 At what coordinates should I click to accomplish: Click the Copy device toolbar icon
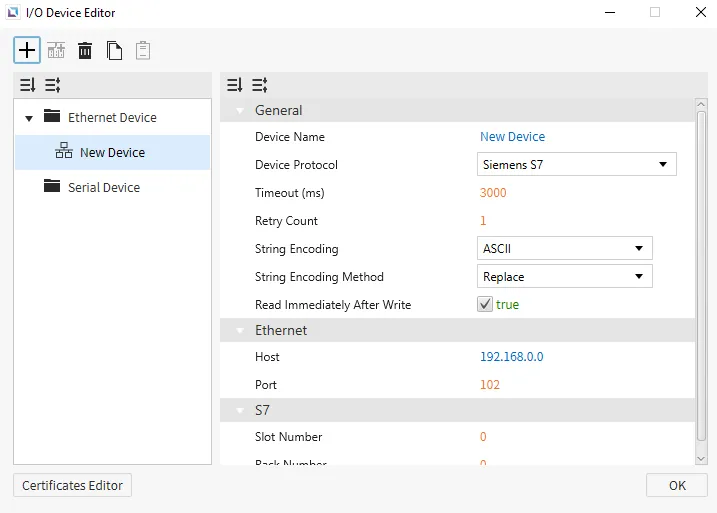(x=114, y=50)
